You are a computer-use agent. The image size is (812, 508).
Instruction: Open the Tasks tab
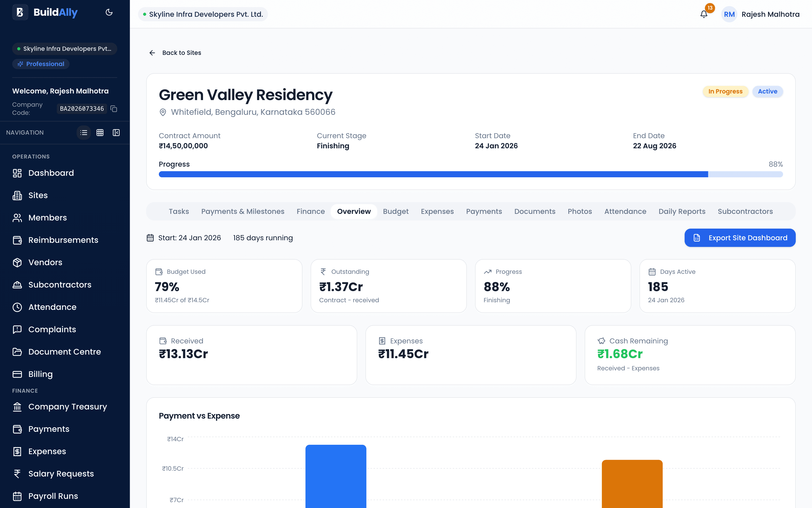(179, 211)
